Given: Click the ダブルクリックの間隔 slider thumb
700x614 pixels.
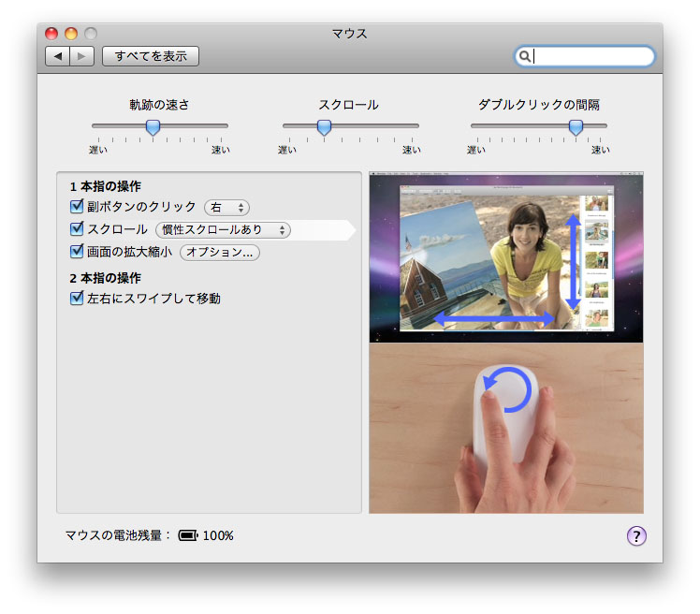Looking at the screenshot, I should [576, 126].
